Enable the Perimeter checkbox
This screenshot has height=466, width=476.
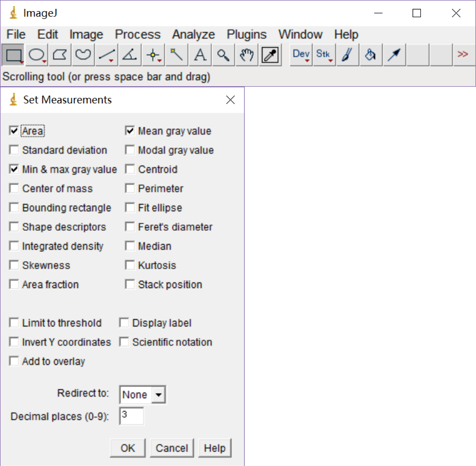[x=130, y=188]
